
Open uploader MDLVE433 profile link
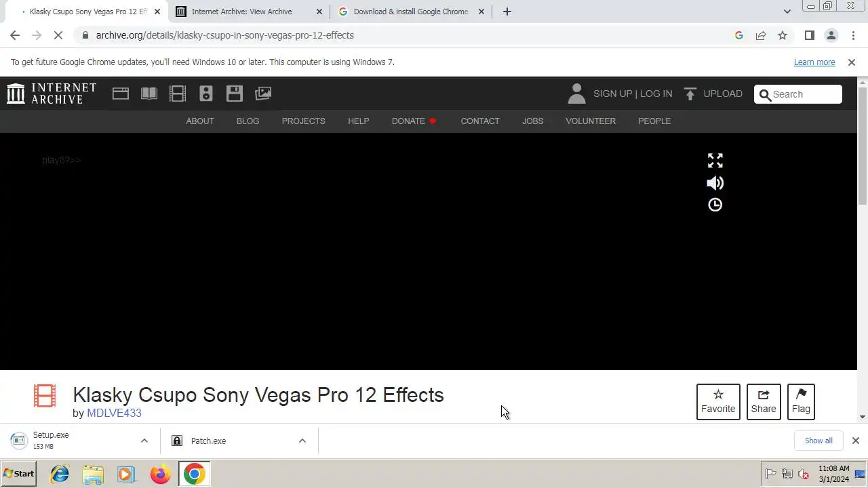(x=114, y=413)
